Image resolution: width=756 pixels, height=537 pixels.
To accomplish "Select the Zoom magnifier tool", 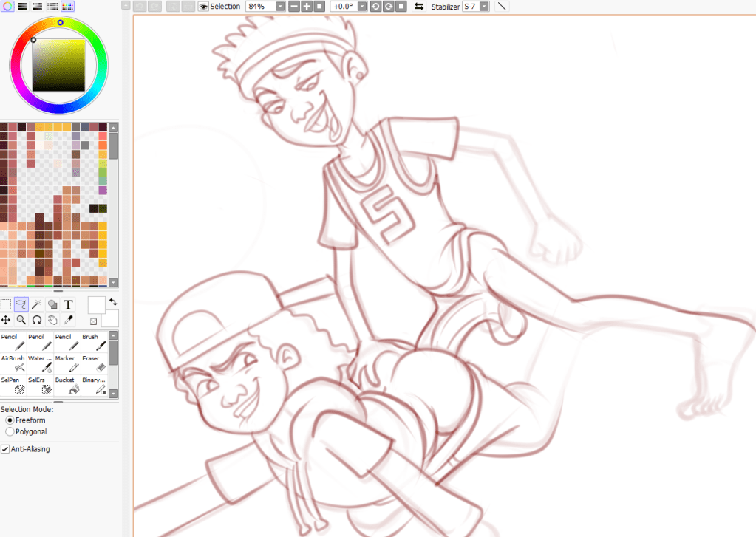I will [x=21, y=320].
